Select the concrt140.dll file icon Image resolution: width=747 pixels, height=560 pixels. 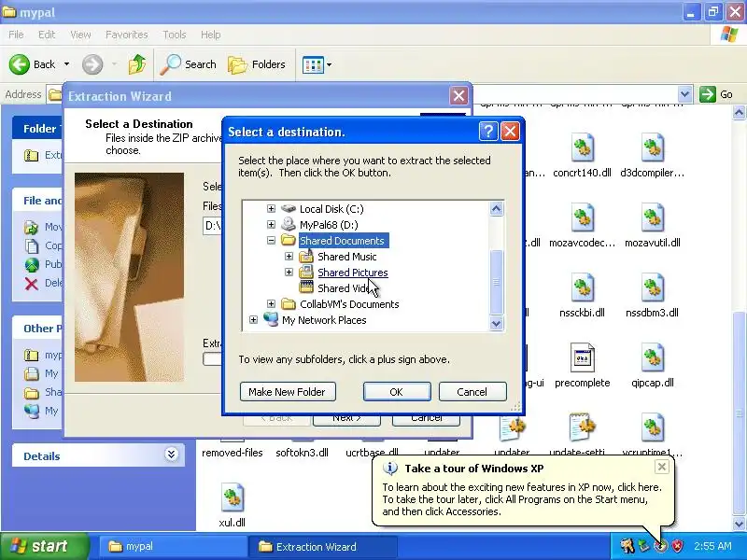[x=582, y=147]
